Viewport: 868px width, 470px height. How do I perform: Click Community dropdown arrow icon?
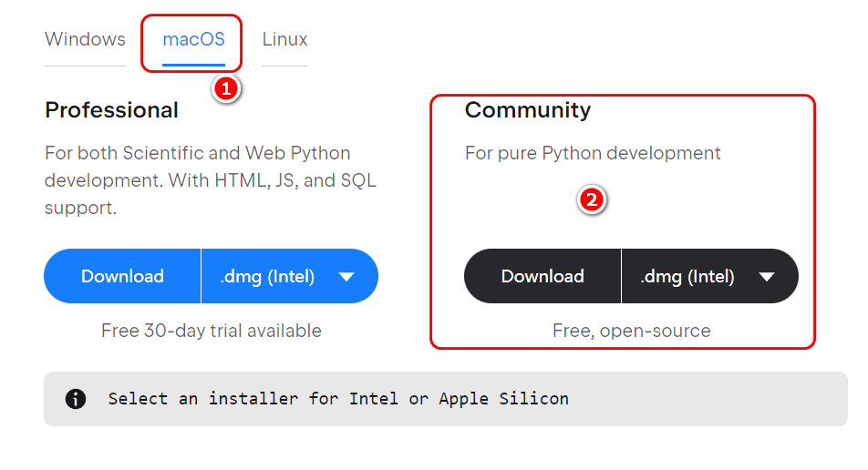[767, 277]
